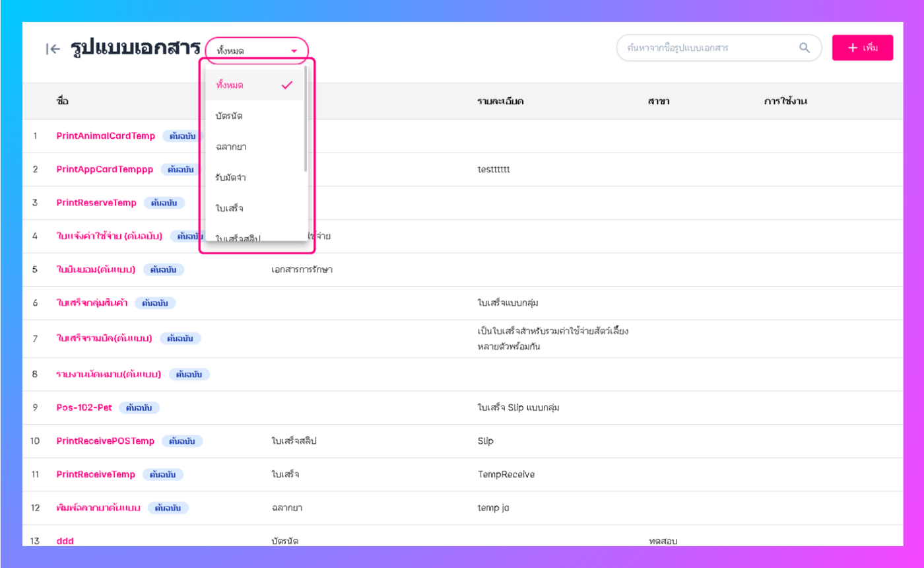Click ต้นฉบับ badge on PrintAppCardTemppp row

(x=181, y=169)
